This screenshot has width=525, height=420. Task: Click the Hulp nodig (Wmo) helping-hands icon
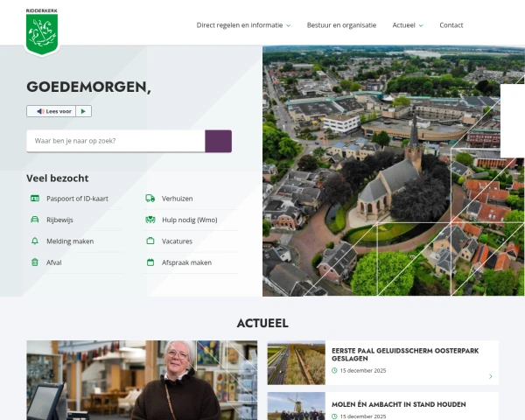[x=150, y=220]
